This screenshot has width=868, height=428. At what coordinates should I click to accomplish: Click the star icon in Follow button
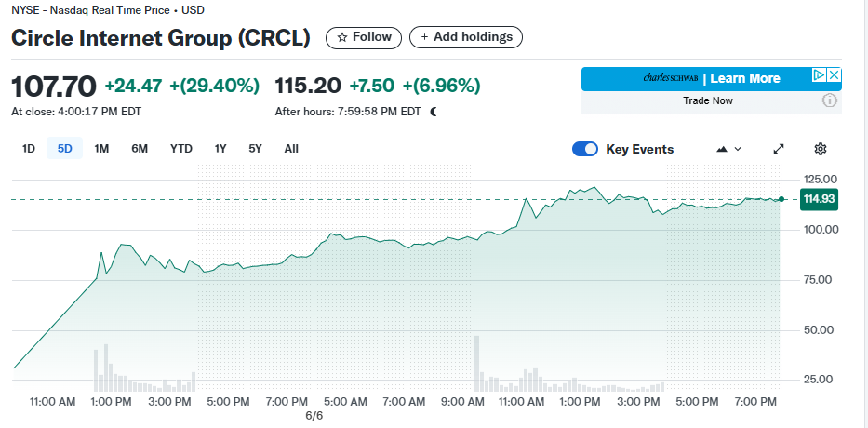click(341, 37)
